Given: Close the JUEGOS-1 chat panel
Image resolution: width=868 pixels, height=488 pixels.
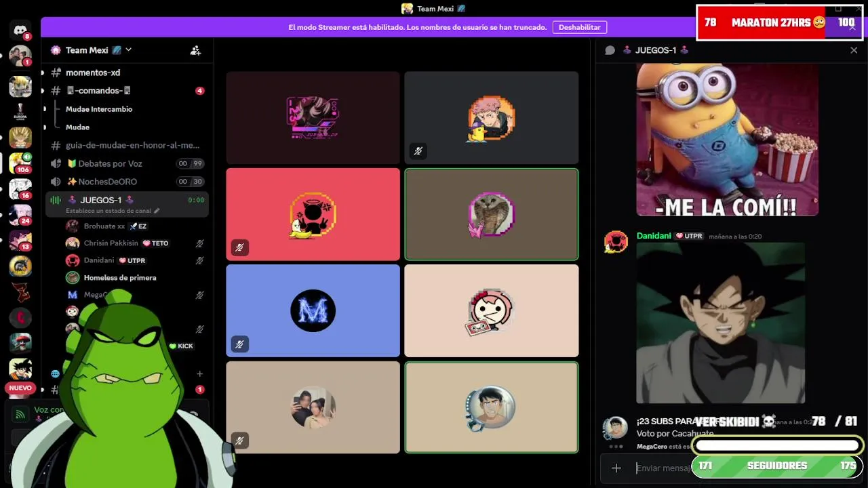Looking at the screenshot, I should 854,50.
